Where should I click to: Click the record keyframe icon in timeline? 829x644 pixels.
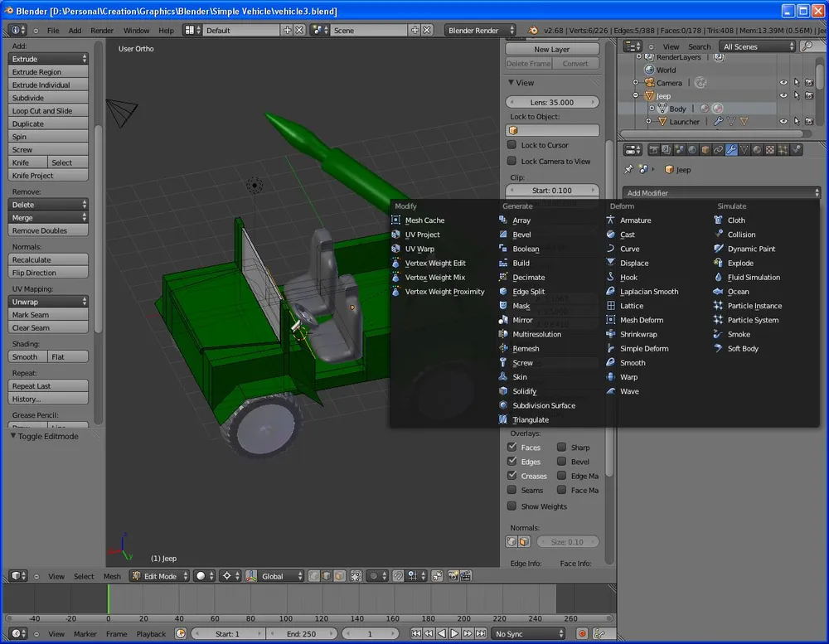582,634
